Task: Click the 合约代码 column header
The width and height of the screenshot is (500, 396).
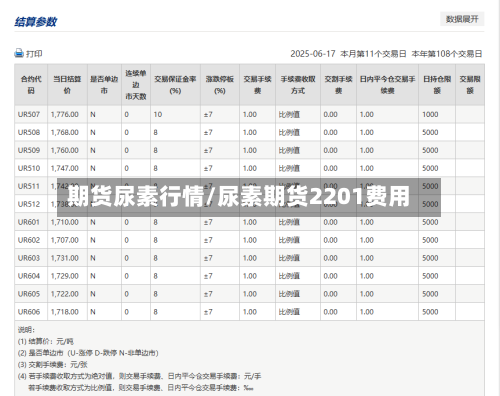Action: 31,85
